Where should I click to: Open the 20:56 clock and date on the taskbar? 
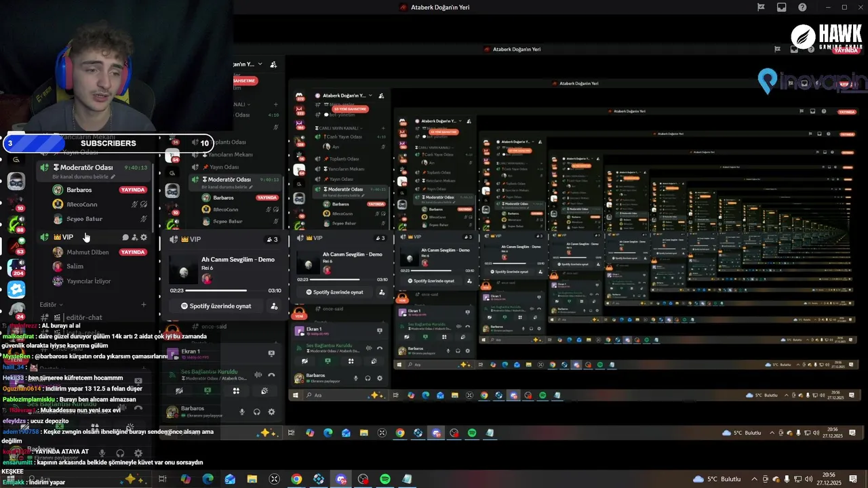pos(829,479)
